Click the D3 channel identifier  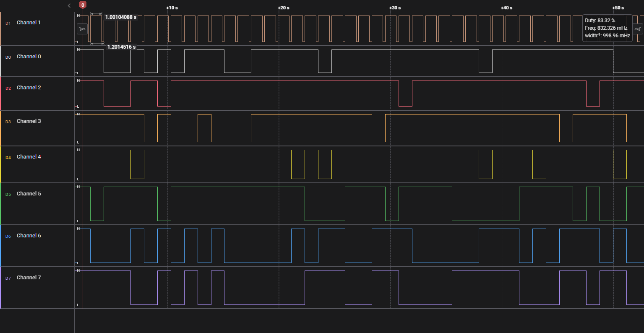(x=8, y=122)
